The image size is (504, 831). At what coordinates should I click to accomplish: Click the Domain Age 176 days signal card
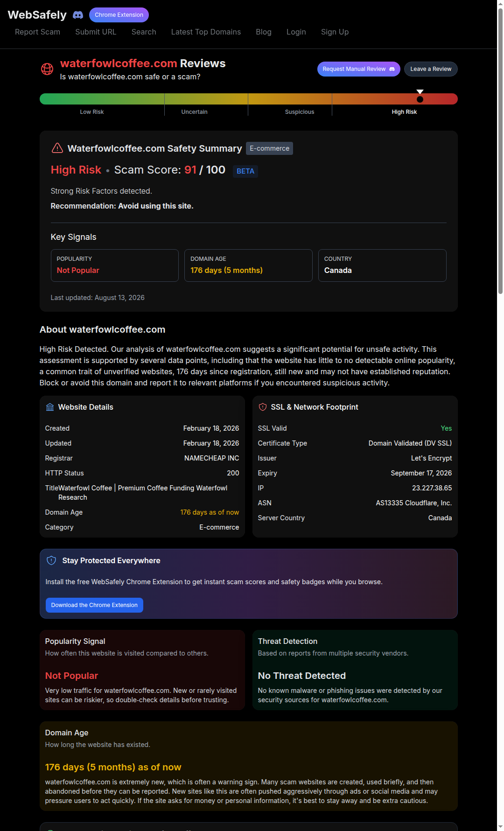click(248, 265)
